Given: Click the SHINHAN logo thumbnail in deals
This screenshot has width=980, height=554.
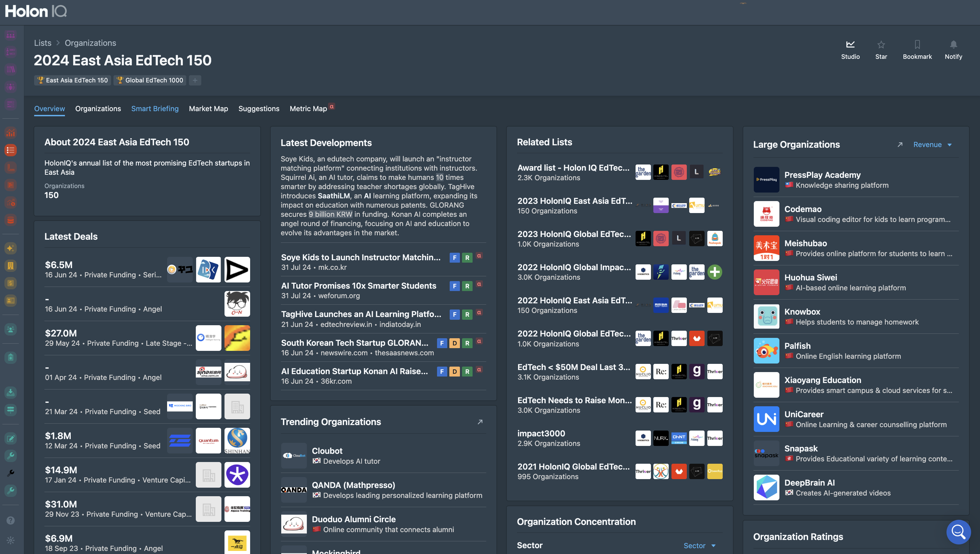Looking at the screenshot, I should (237, 440).
